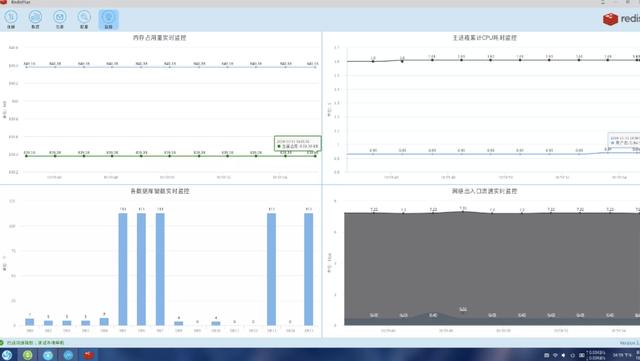Click the 网络出入口流速实时监控 chart title

tap(484, 191)
